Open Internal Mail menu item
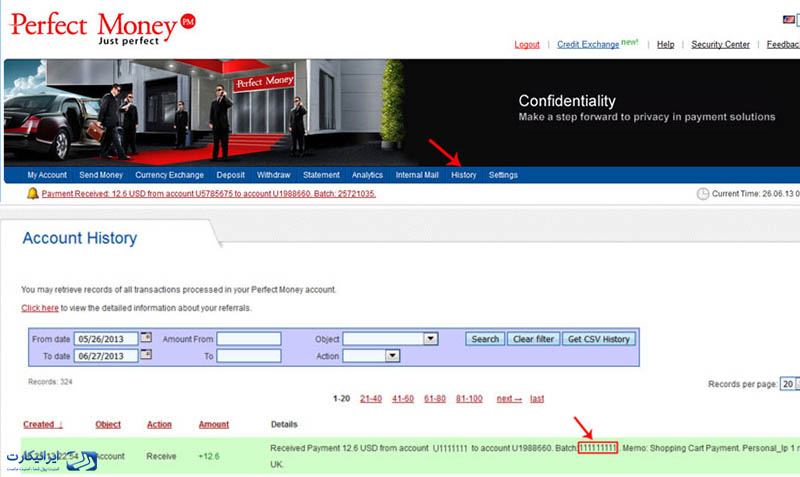 point(417,175)
